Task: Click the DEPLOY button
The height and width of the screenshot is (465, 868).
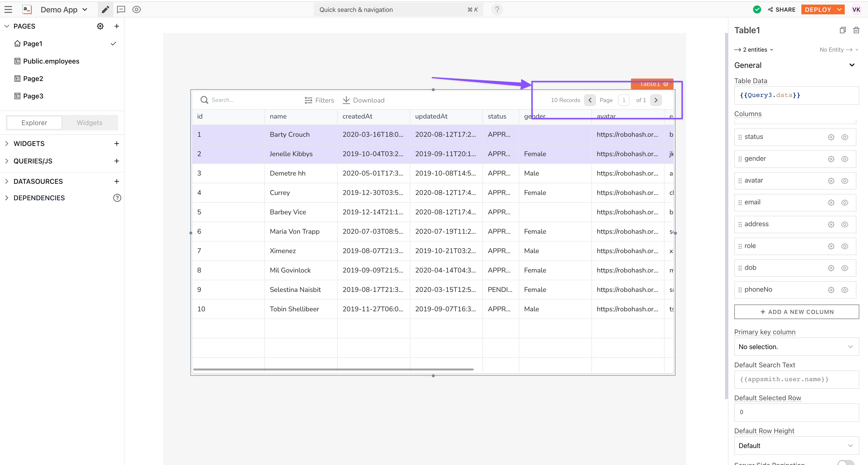Action: tap(818, 9)
